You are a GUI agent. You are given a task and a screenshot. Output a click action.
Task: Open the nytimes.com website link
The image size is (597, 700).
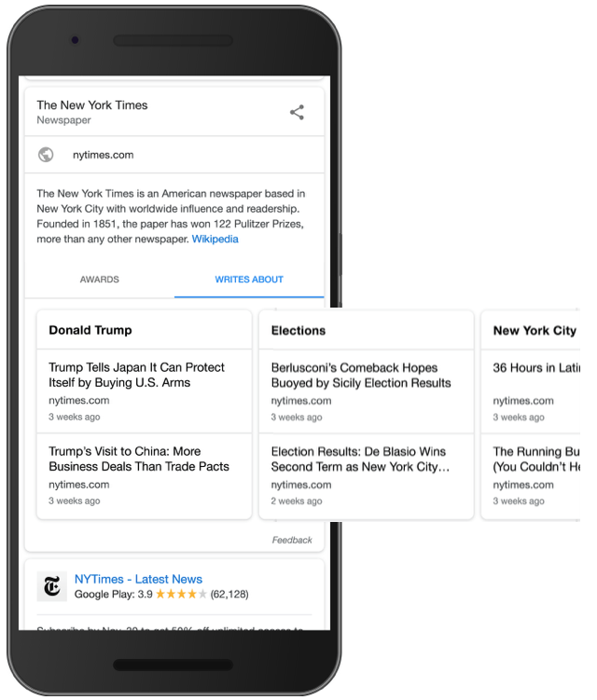pyautogui.click(x=104, y=155)
